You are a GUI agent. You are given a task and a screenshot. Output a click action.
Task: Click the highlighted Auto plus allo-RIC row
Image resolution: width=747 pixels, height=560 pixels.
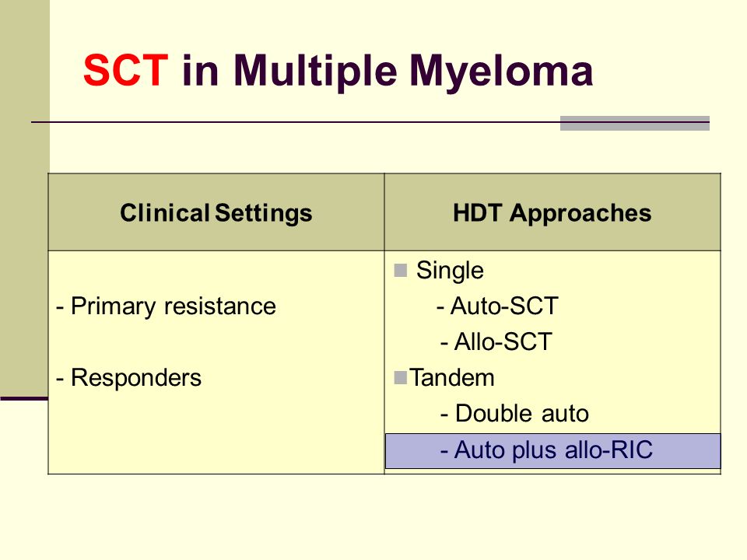552,451
